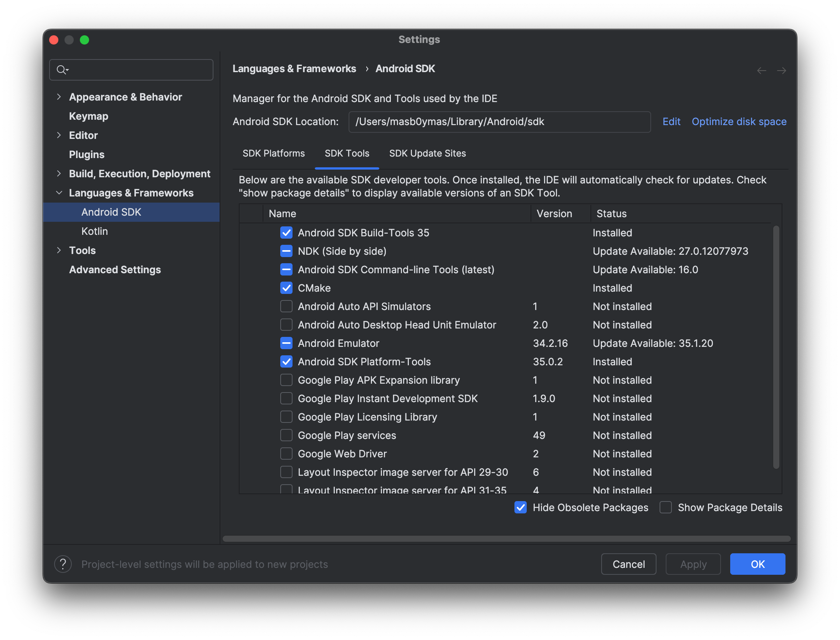The height and width of the screenshot is (640, 840).
Task: Click Languages & Frameworks breadcrumb
Action: point(294,69)
